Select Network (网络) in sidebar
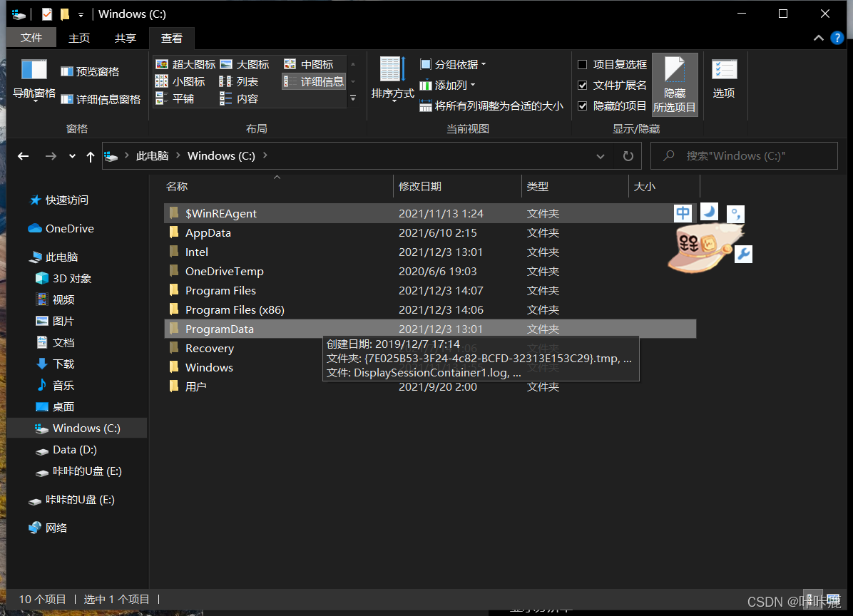Image resolution: width=853 pixels, height=616 pixels. click(x=48, y=528)
